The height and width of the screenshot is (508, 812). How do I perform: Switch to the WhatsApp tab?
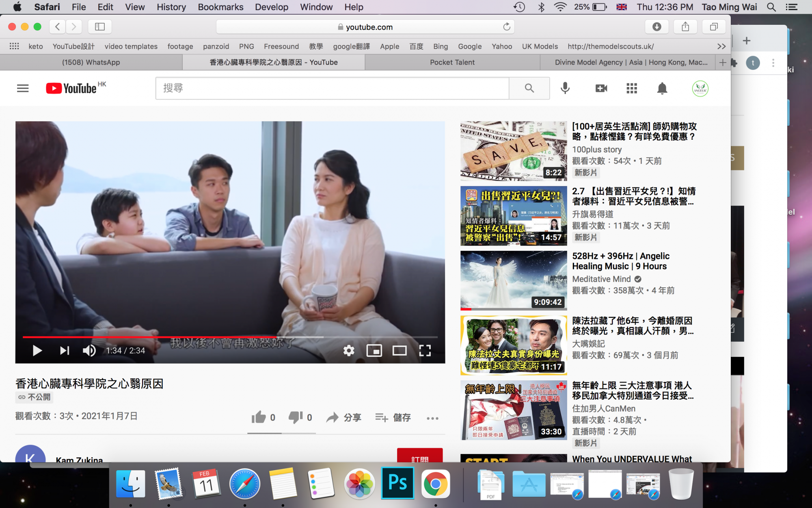[91, 62]
